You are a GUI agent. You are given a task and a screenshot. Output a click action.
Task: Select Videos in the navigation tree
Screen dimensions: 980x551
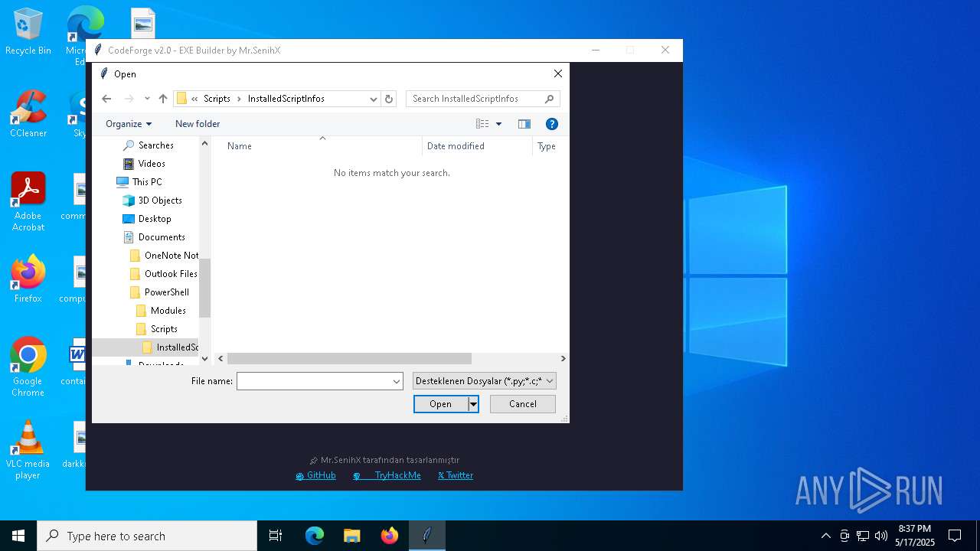point(152,164)
